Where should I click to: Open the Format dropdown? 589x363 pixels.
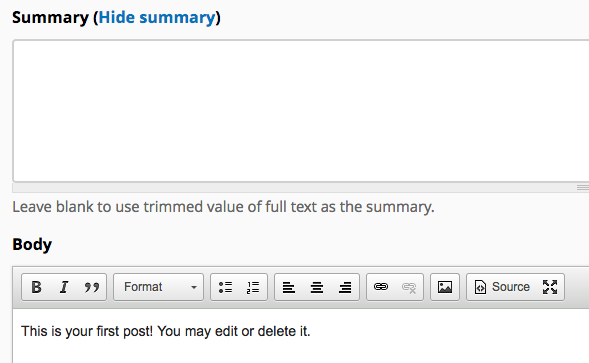[159, 287]
